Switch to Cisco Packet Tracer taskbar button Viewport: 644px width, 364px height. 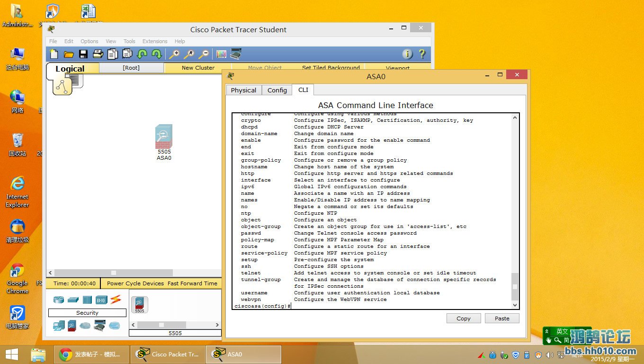click(167, 355)
